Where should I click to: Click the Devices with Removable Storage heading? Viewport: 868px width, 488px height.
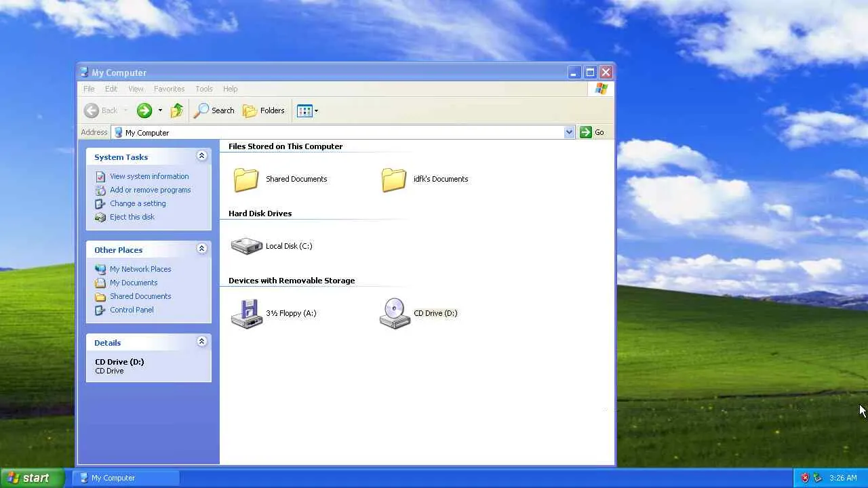[292, 281]
